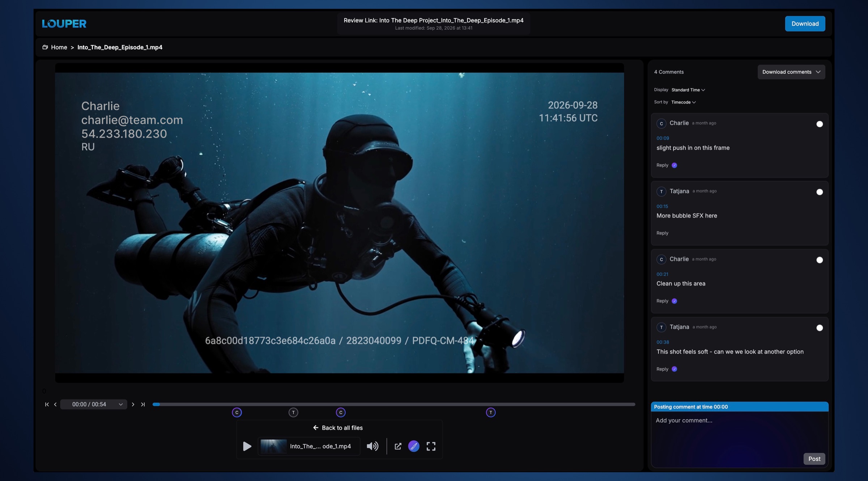The width and height of the screenshot is (868, 481).
Task: Click Into_The_Deep_Episode_1.mp4 breadcrumb
Action: tap(120, 47)
